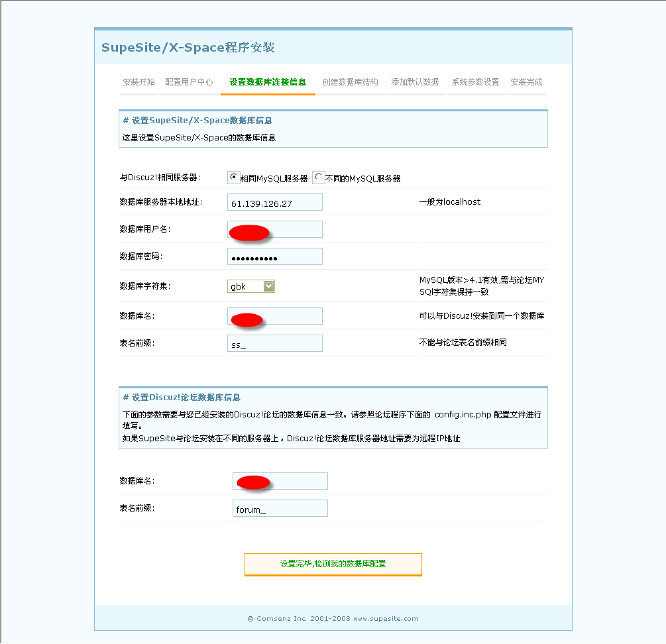The height and width of the screenshot is (644, 666).
Task: Click the 一般为localhost hint text
Action: click(450, 202)
